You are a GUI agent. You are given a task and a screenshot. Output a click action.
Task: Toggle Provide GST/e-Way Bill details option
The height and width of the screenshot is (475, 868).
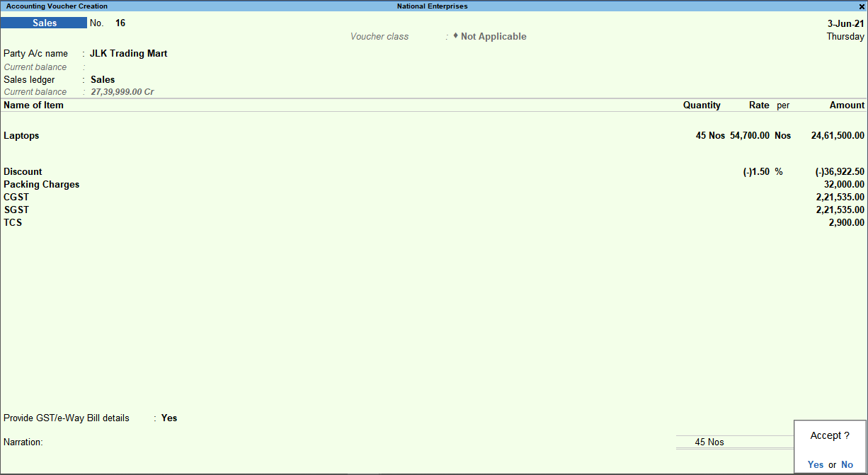(x=169, y=418)
